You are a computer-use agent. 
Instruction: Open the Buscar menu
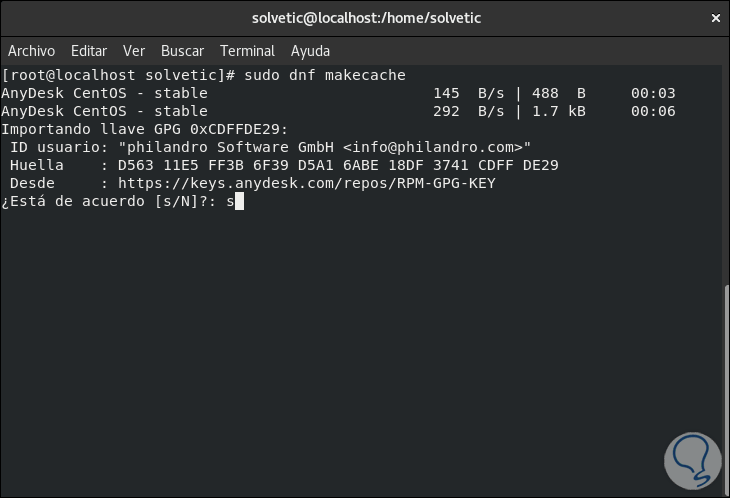point(182,51)
